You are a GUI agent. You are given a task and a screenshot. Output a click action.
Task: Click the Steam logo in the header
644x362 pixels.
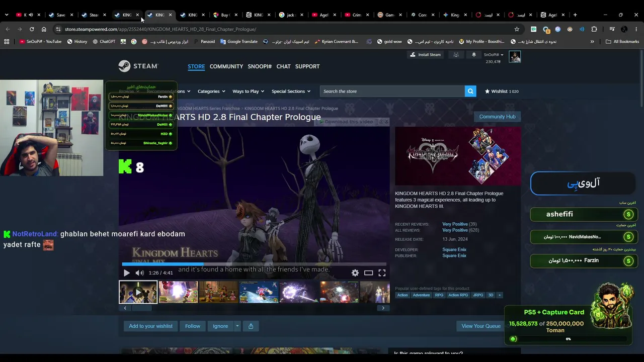(138, 66)
